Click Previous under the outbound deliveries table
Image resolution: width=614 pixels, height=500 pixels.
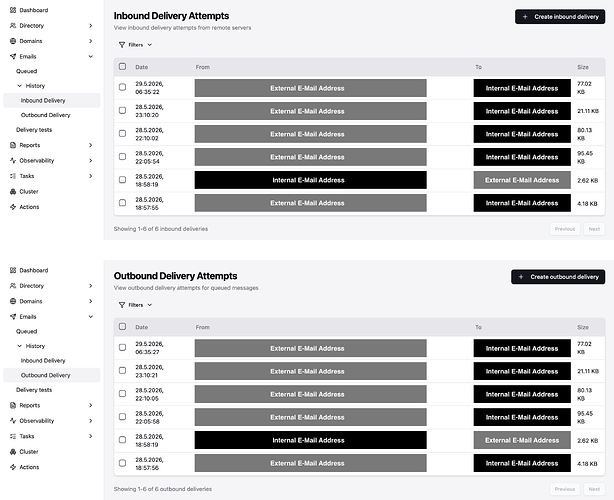tap(565, 489)
